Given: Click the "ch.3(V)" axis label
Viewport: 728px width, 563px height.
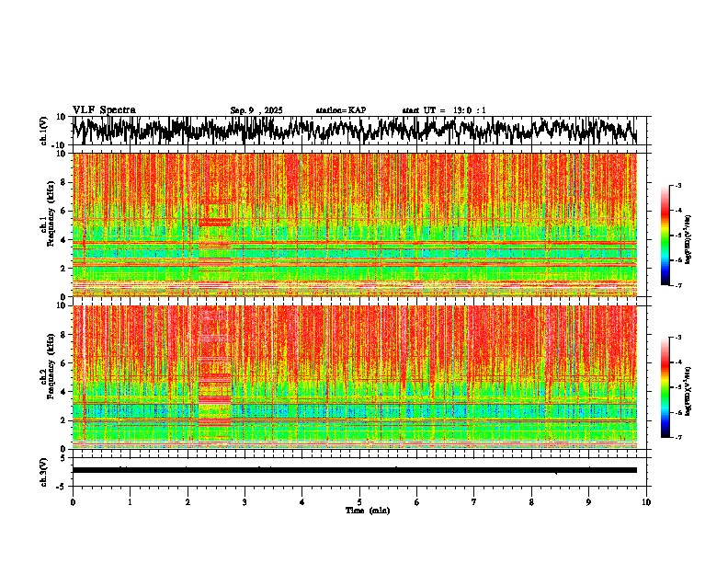Looking at the screenshot, I should tap(44, 472).
